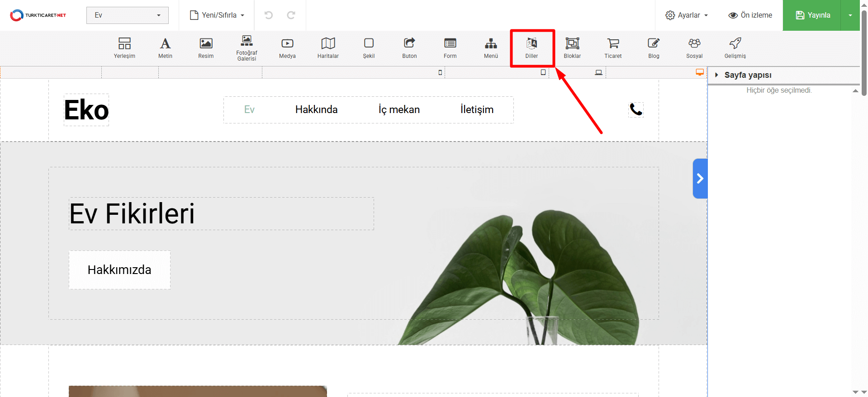Select the Metin text tool
This screenshot has width=868, height=397.
point(165,48)
